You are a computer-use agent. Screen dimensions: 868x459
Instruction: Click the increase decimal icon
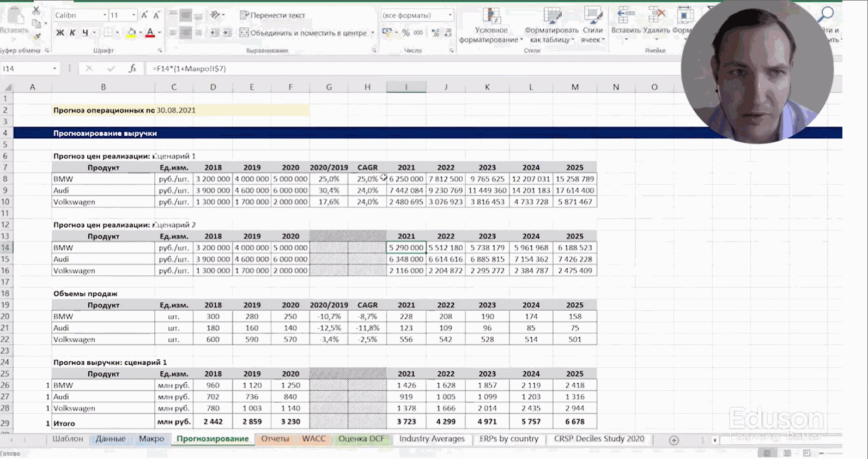pyautogui.click(x=435, y=33)
